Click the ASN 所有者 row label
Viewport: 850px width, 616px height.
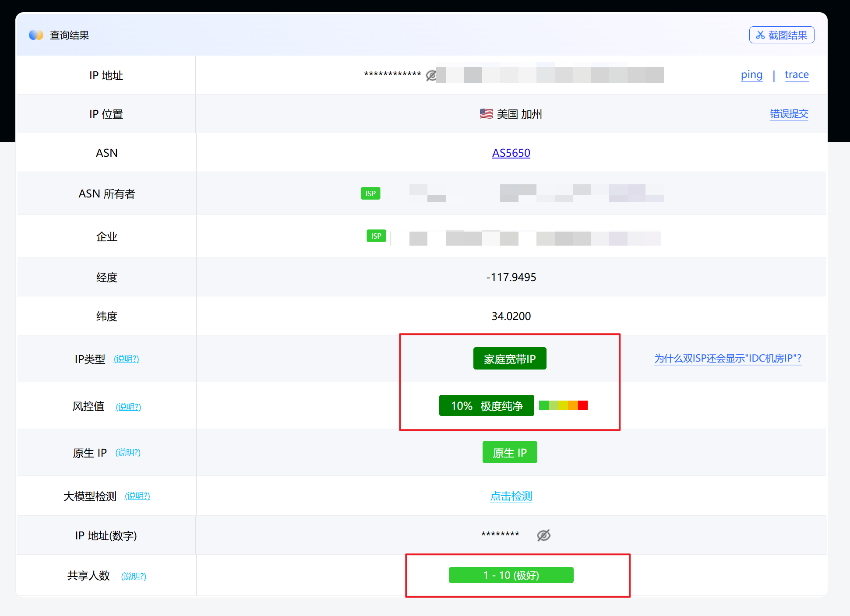[x=106, y=194]
